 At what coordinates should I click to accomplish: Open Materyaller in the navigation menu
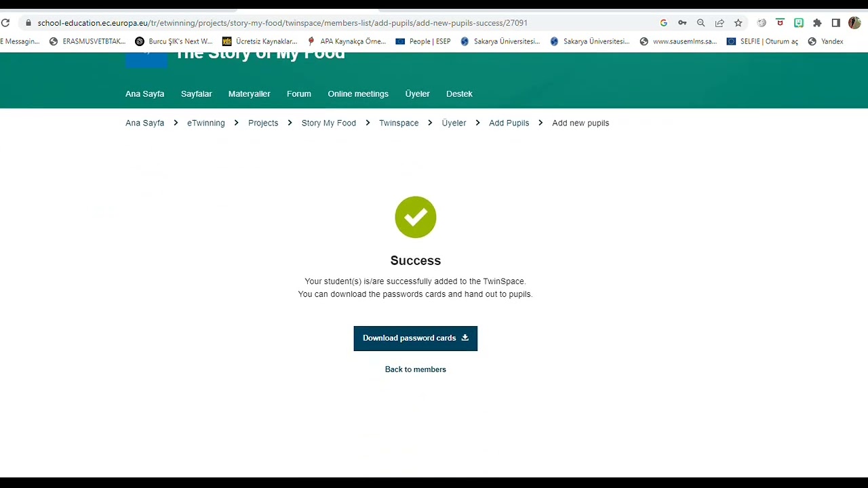pyautogui.click(x=249, y=94)
